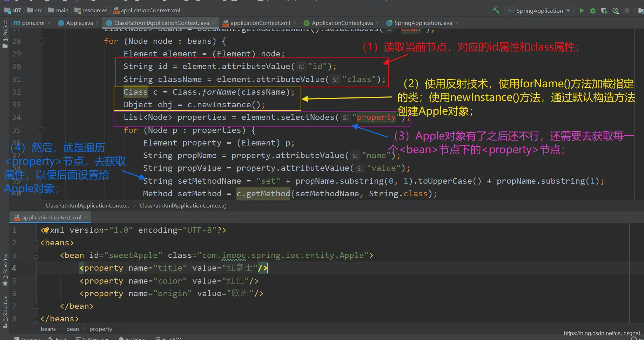Screen dimensions: 644x340
Task: Collapse the for loop at line 28
Action: [41, 41]
